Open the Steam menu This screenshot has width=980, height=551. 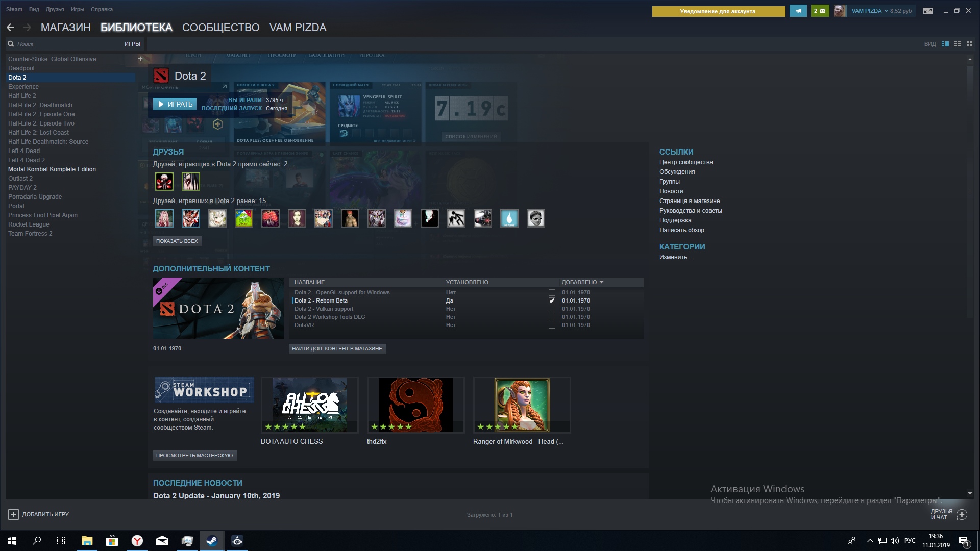coord(14,9)
